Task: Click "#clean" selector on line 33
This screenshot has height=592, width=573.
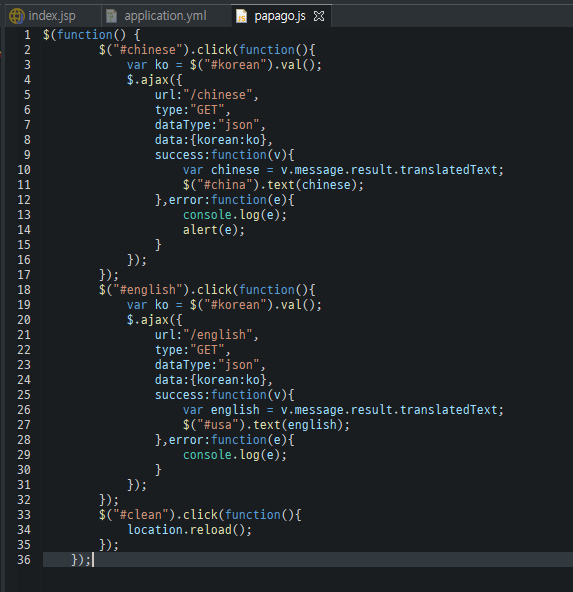Action: pyautogui.click(x=140, y=515)
